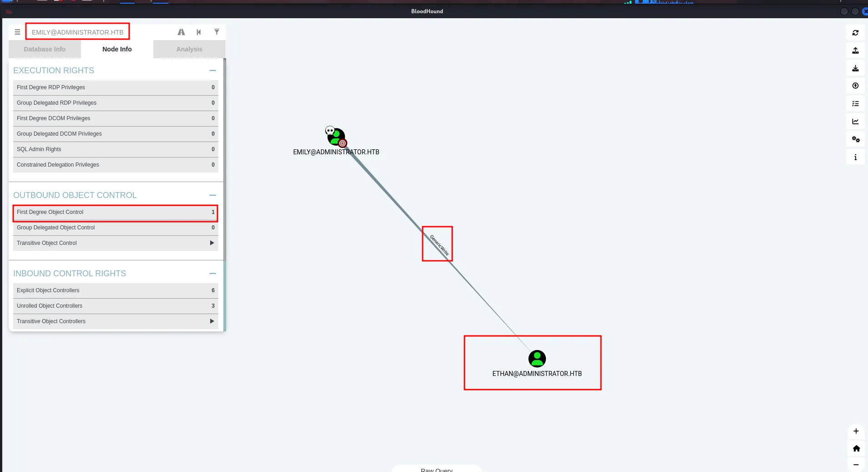Select the EMILY@ADMINISTRATOR.HTB user node
Viewport: 868px width, 472px height.
[336, 137]
